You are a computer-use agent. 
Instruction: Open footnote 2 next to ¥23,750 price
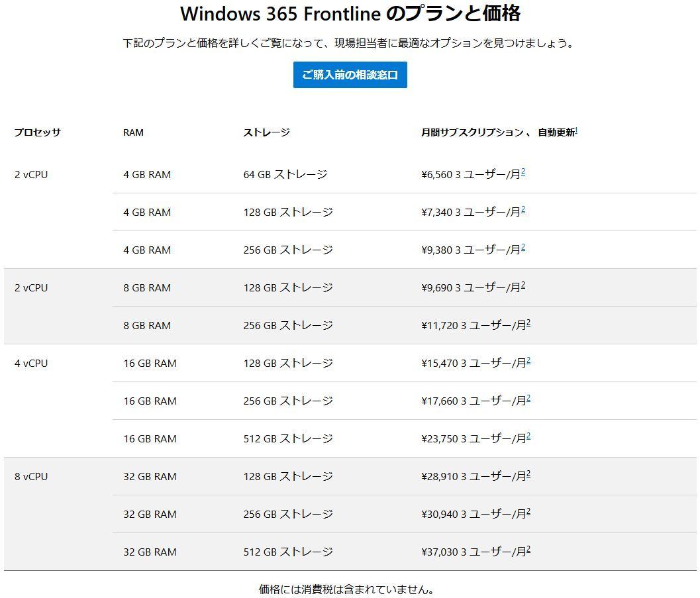528,436
